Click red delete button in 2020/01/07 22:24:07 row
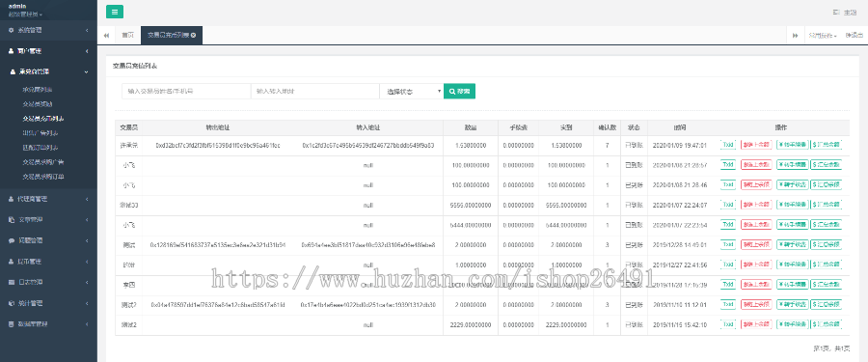 click(756, 205)
